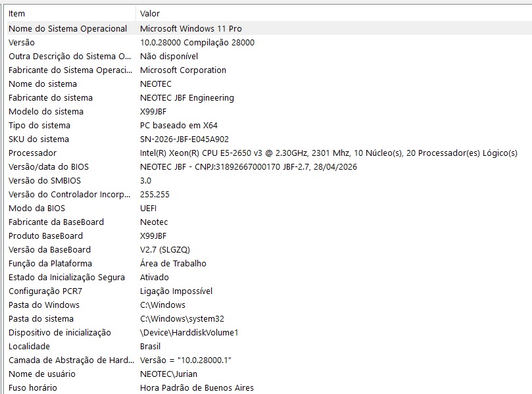Image resolution: width=532 pixels, height=394 pixels.
Task: Select the Versão row label
Action: [x=22, y=42]
